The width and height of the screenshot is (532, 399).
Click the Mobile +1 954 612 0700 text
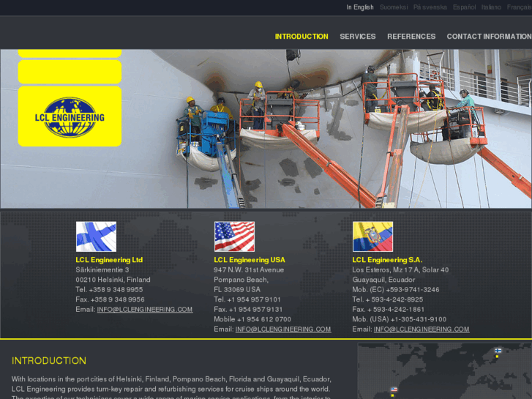click(x=252, y=319)
